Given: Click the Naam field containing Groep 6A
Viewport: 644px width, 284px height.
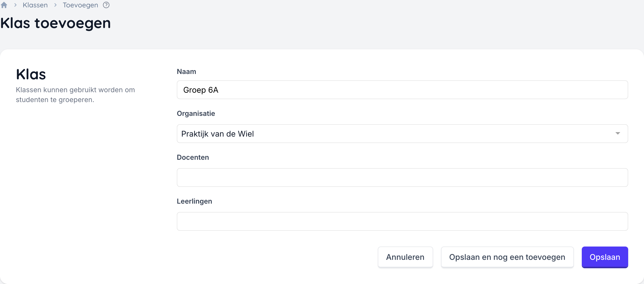Looking at the screenshot, I should click(400, 90).
